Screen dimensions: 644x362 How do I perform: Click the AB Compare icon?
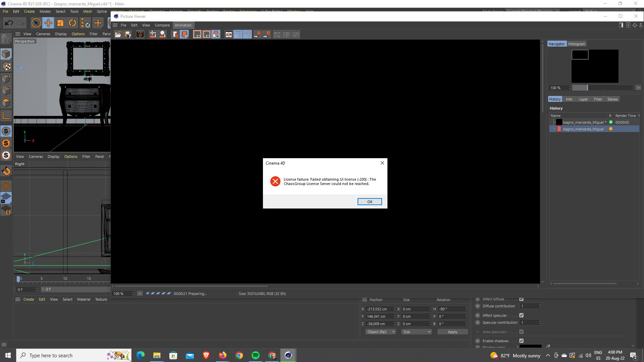click(229, 34)
